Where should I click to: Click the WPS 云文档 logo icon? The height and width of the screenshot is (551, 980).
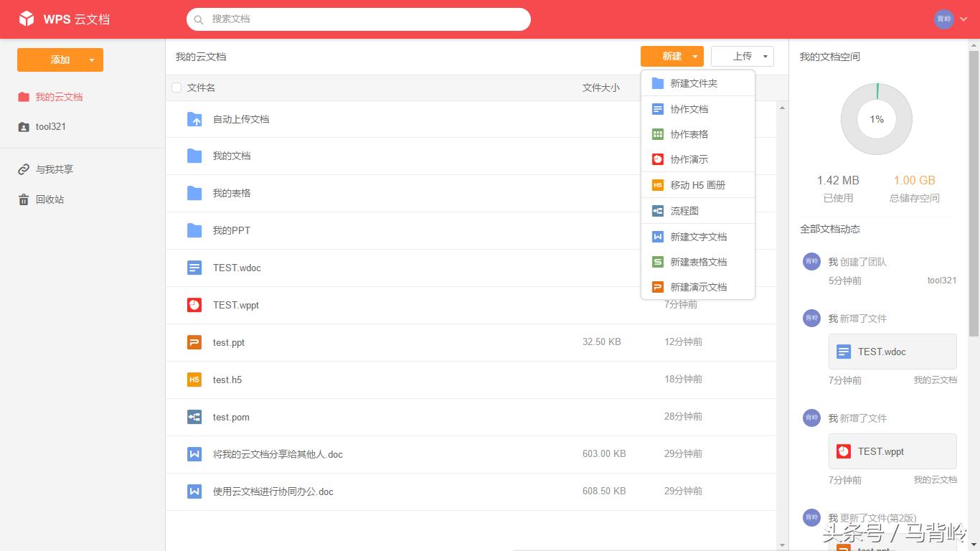(27, 19)
